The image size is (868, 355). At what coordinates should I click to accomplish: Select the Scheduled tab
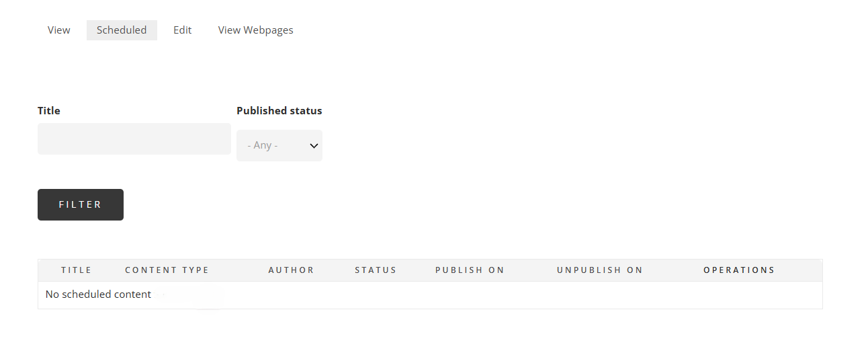click(x=122, y=30)
